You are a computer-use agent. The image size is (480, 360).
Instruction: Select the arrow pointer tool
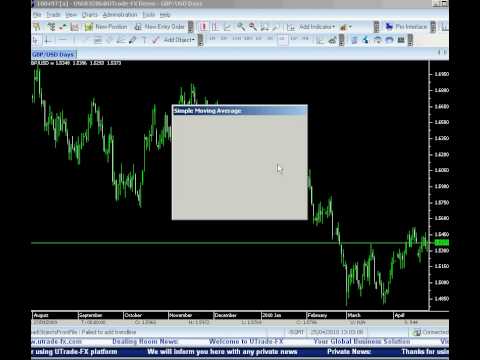point(35,40)
